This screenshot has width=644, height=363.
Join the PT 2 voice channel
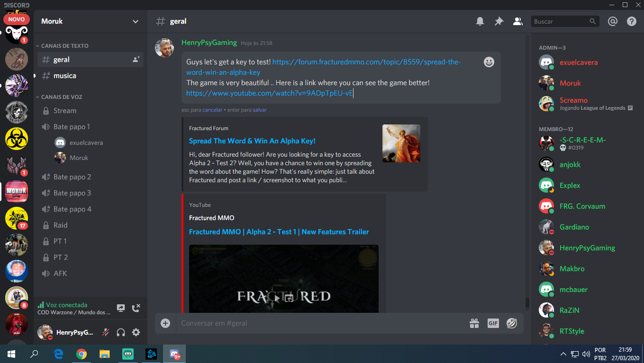click(90, 257)
